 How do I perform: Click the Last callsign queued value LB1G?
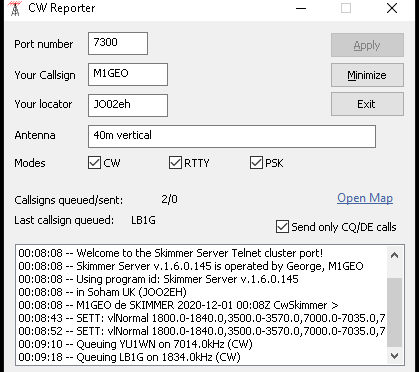[x=143, y=220]
